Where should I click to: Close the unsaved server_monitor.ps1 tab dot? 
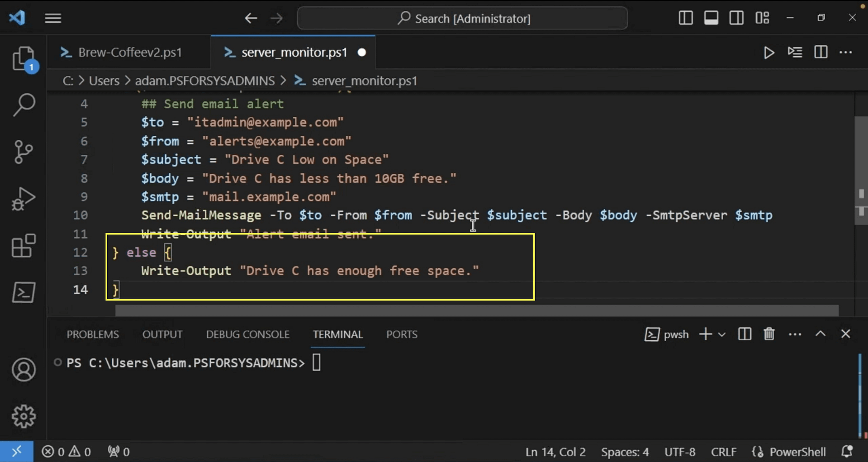tap(362, 52)
